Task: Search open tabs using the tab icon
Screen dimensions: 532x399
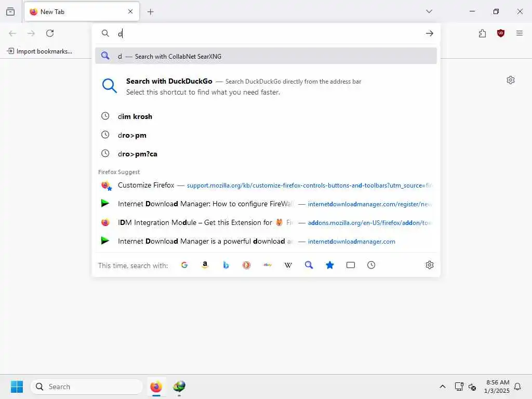Action: click(351, 265)
